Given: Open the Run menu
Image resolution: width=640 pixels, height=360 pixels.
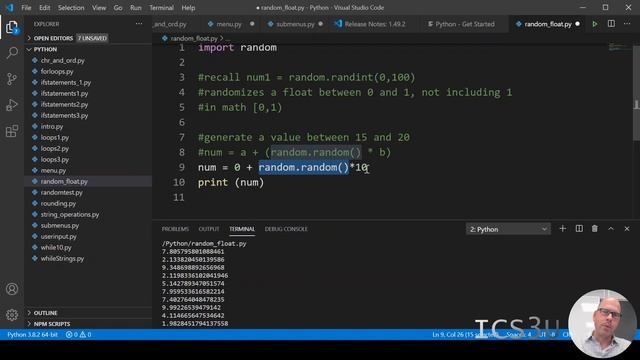Looking at the screenshot, I should (136, 8).
